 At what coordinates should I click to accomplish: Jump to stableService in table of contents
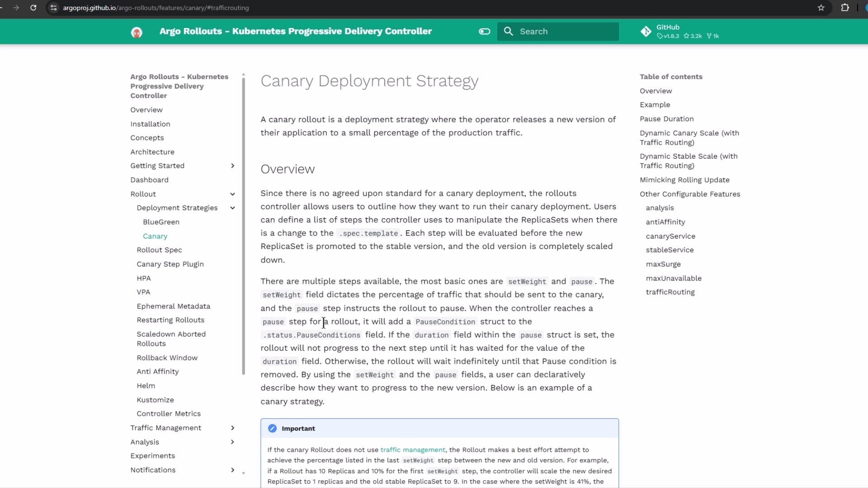(x=670, y=250)
